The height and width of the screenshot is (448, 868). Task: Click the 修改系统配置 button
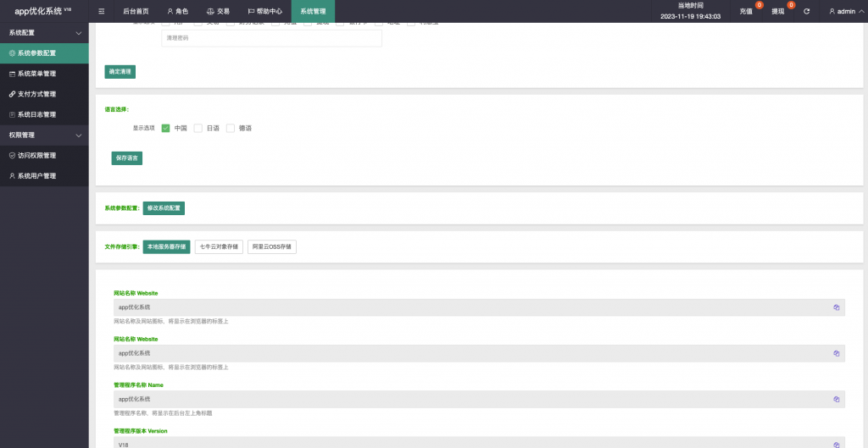164,207
